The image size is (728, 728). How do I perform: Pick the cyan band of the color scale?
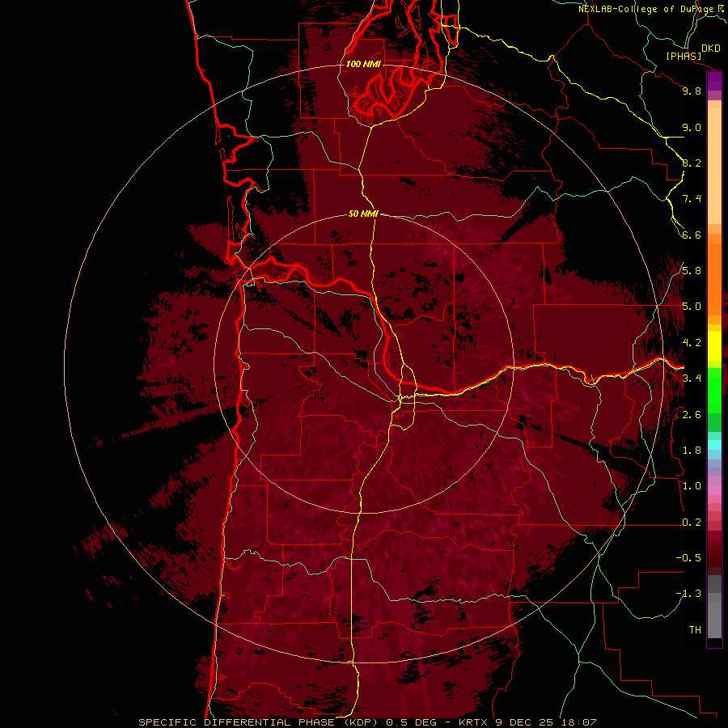[x=714, y=445]
